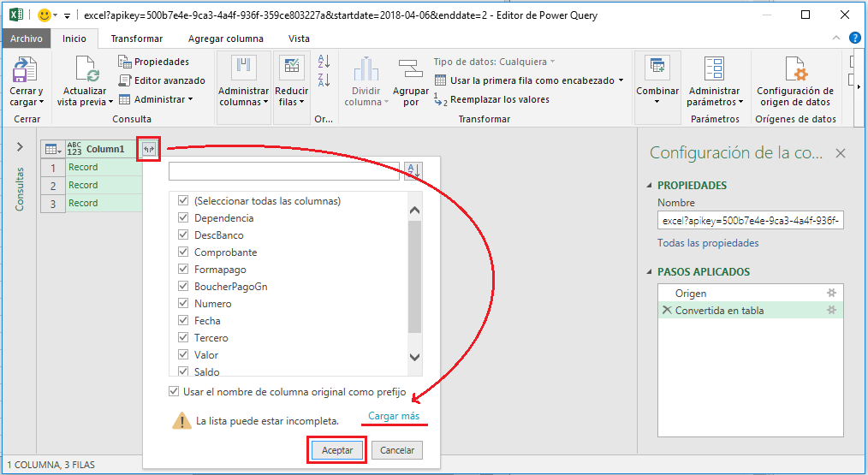Click the Actualizar vista previa icon
This screenshot has width=868, height=475.
pos(86,70)
